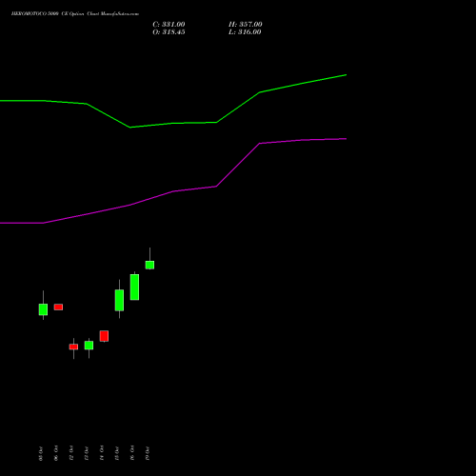Click the 19 Oct date label

[x=148, y=453]
